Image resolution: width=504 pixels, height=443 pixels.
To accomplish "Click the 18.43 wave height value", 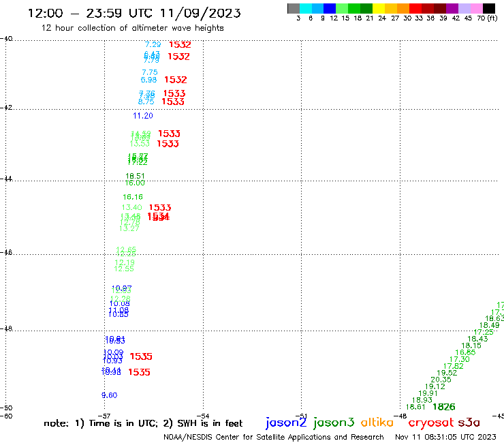I will (x=477, y=339).
